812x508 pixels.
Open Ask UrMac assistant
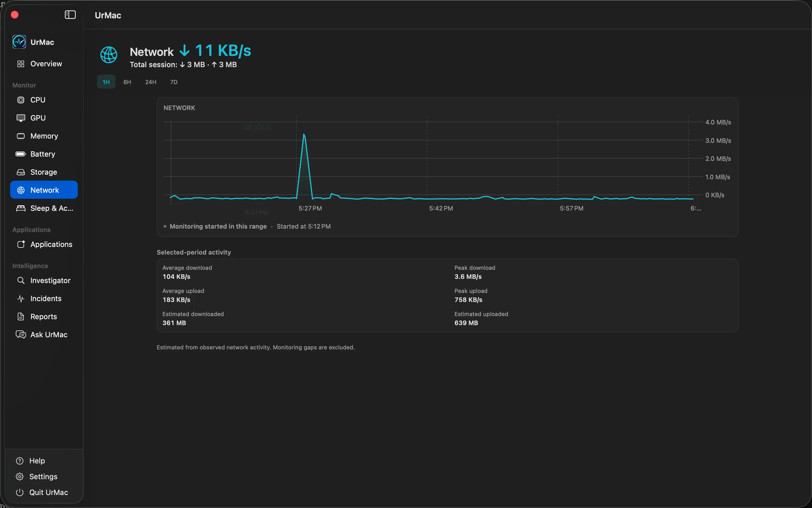[44, 335]
